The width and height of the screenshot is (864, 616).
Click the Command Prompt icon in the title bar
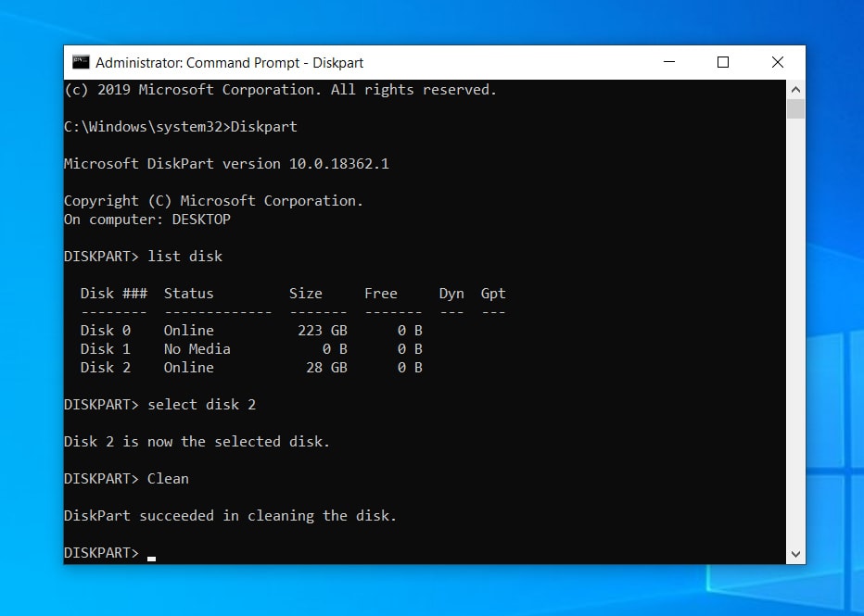point(82,61)
